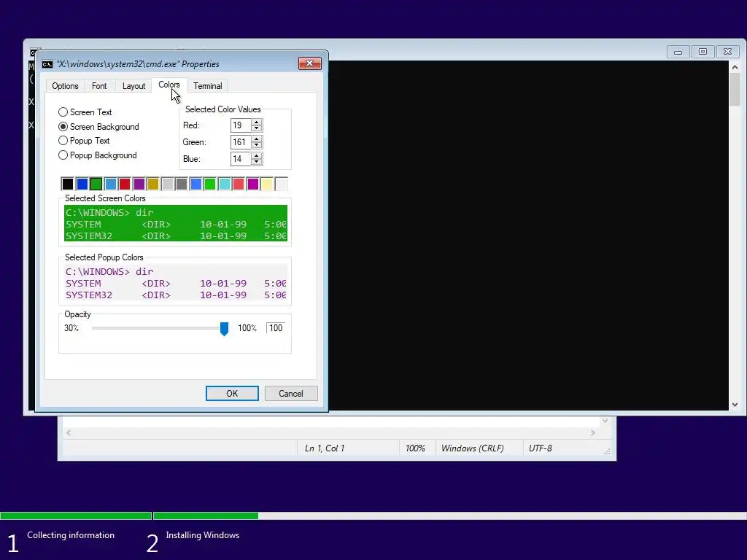Click 'Ln 1, Col 1' in Notepad status bar
This screenshot has height=560, width=747.
325,448
